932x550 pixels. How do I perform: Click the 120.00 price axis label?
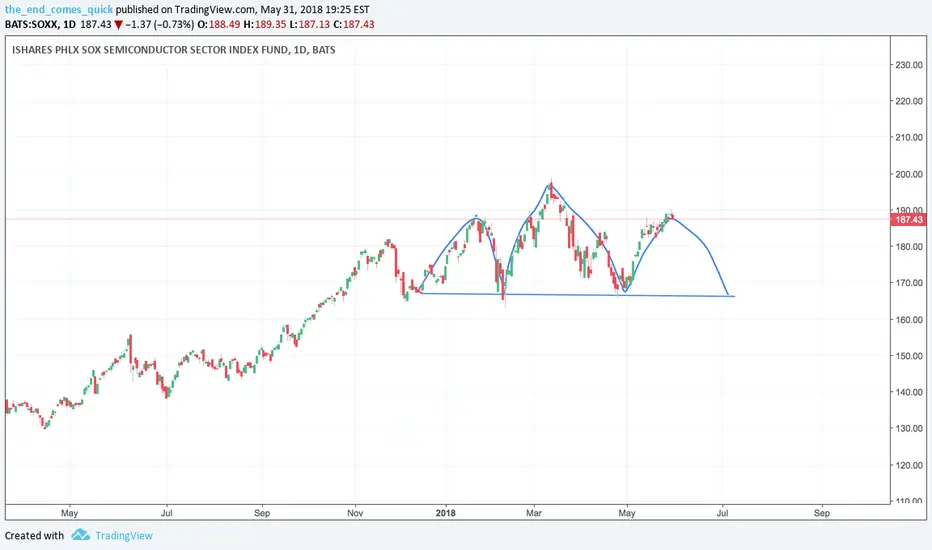(x=909, y=465)
